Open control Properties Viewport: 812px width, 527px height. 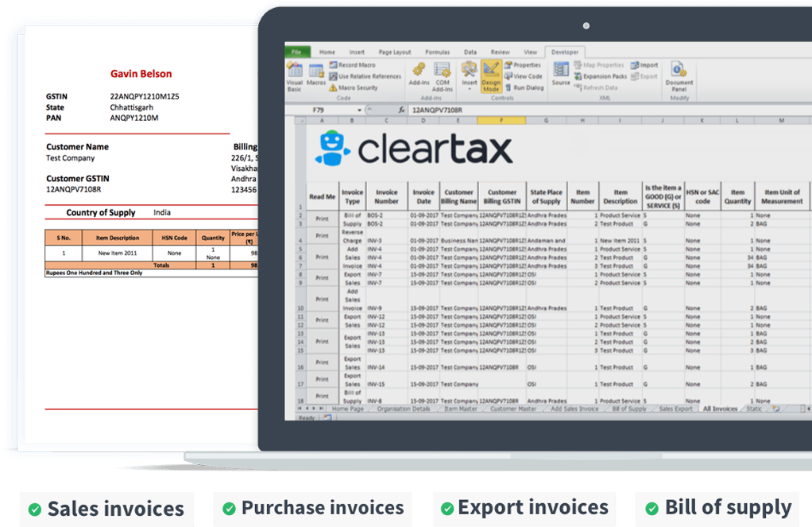click(x=523, y=64)
